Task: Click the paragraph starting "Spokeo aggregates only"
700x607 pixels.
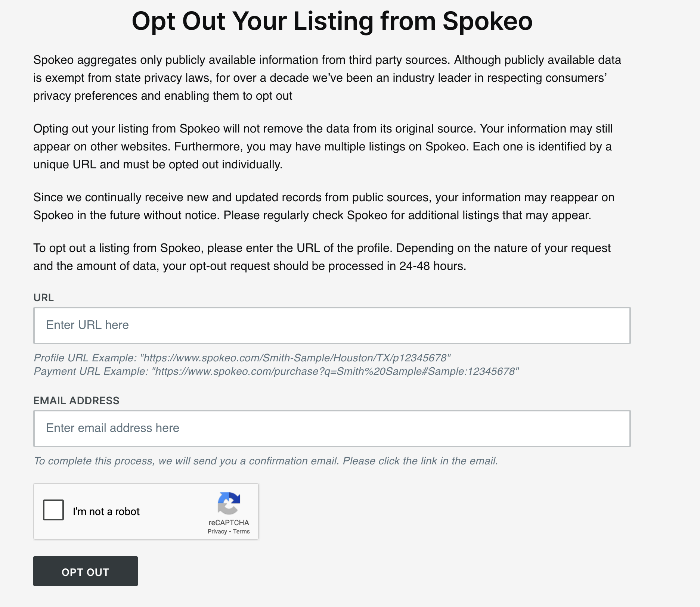Action: (x=327, y=78)
